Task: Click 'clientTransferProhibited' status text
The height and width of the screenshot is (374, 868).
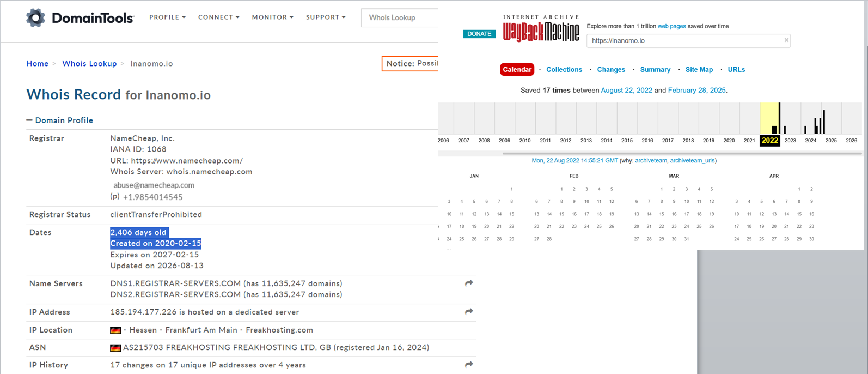Action: click(156, 215)
